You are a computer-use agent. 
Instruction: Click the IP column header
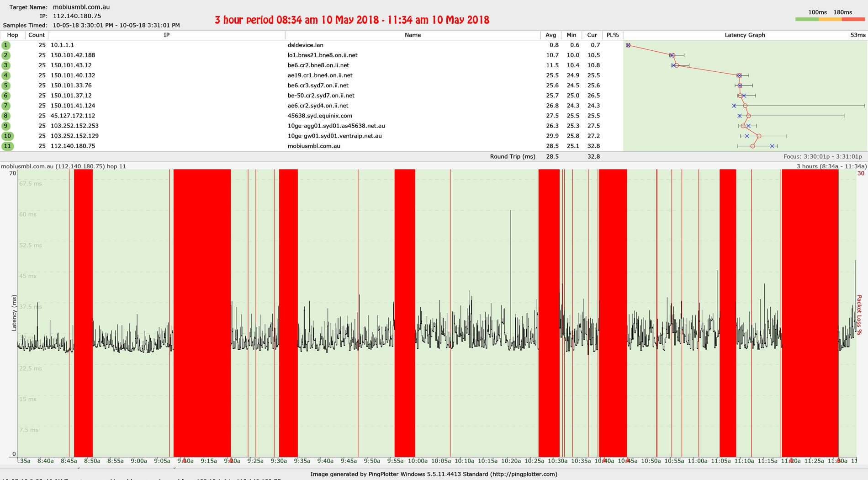coord(166,35)
